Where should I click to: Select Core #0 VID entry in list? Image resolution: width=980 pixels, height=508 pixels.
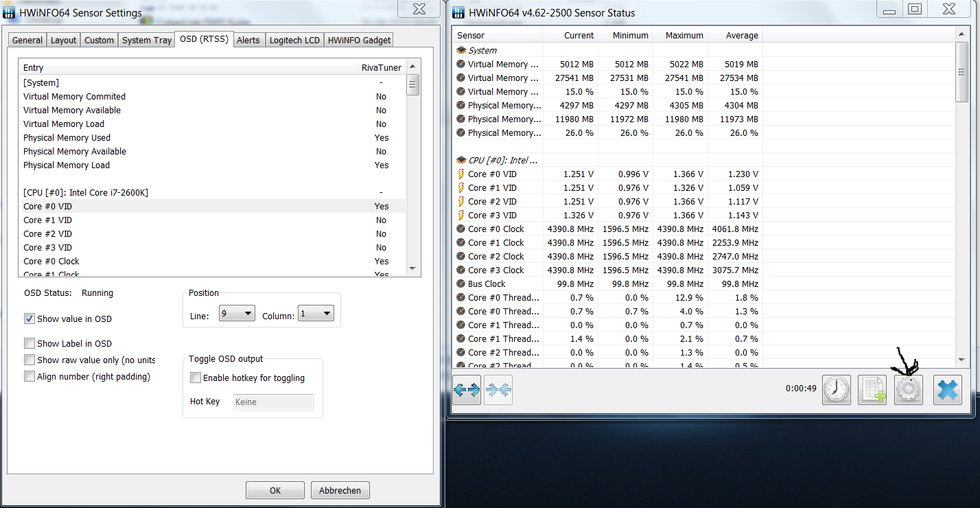point(212,207)
